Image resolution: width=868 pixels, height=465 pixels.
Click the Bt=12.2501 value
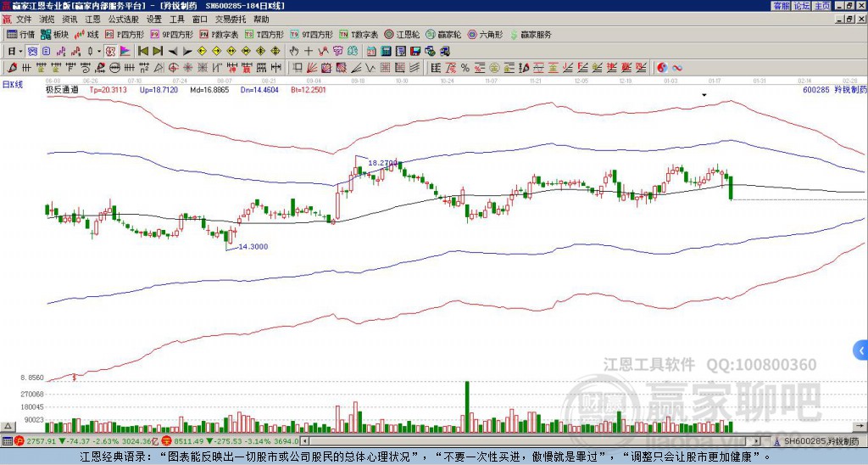point(309,89)
